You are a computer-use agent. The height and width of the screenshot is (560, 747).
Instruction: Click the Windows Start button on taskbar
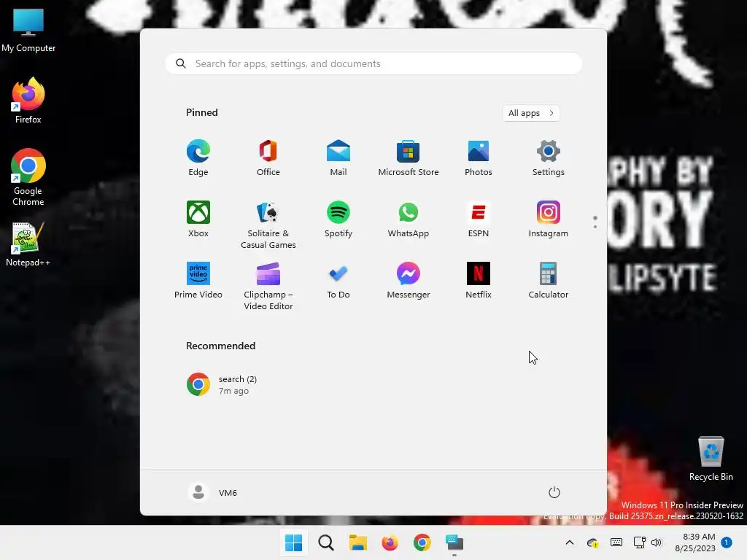tap(293, 542)
